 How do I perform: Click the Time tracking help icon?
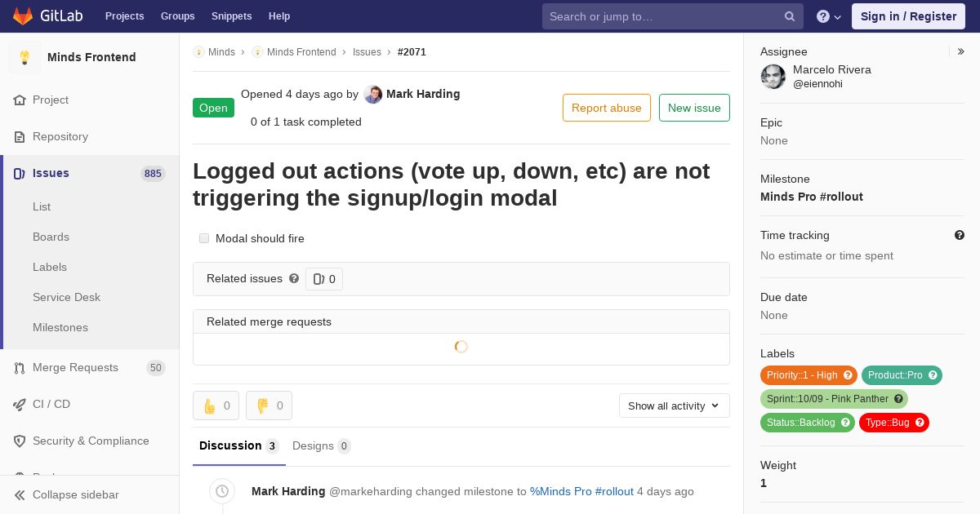pos(960,235)
